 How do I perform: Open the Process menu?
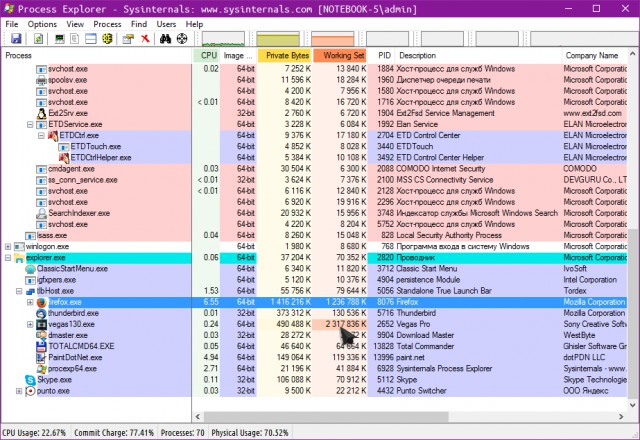[107, 24]
